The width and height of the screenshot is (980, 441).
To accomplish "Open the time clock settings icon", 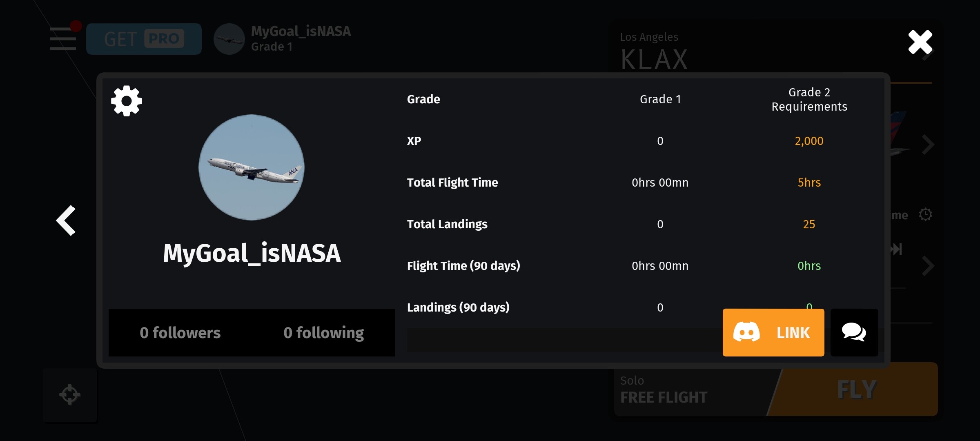I will (x=925, y=214).
